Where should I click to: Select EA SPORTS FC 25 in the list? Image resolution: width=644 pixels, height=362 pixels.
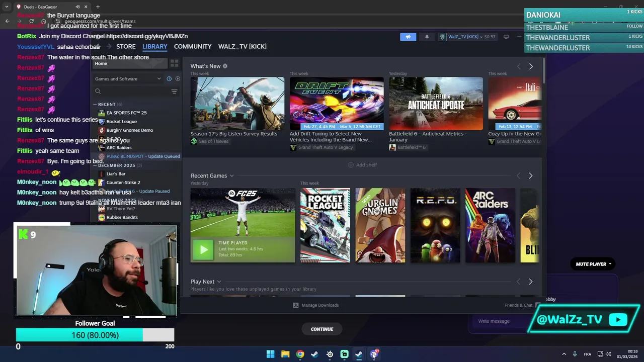(126, 113)
